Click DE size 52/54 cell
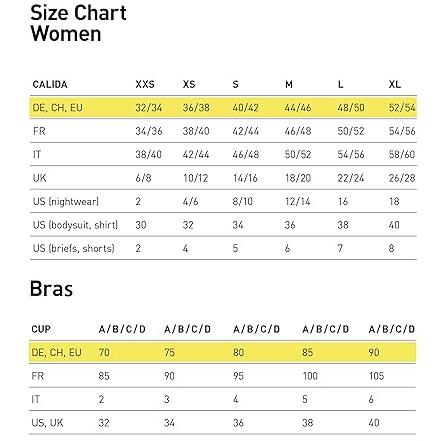Screen dimensions: 441x441 (402, 108)
